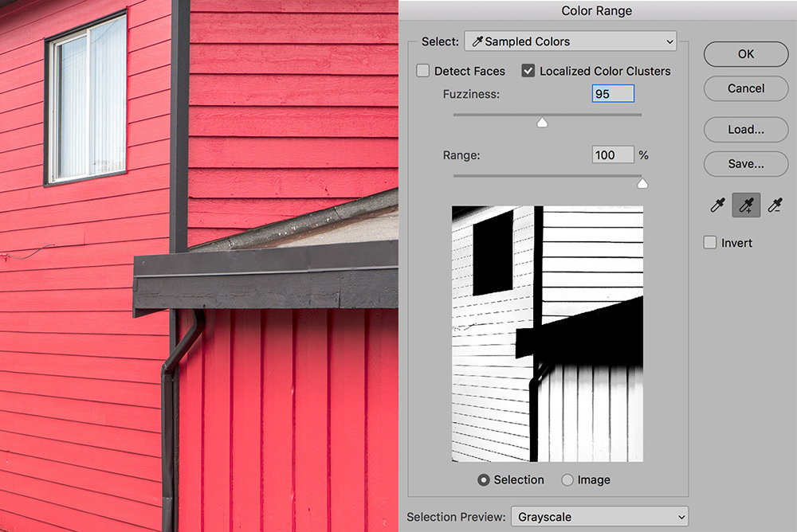Select the Add to Sample eyedropper
Viewport: 797px width, 532px height.
click(746, 205)
